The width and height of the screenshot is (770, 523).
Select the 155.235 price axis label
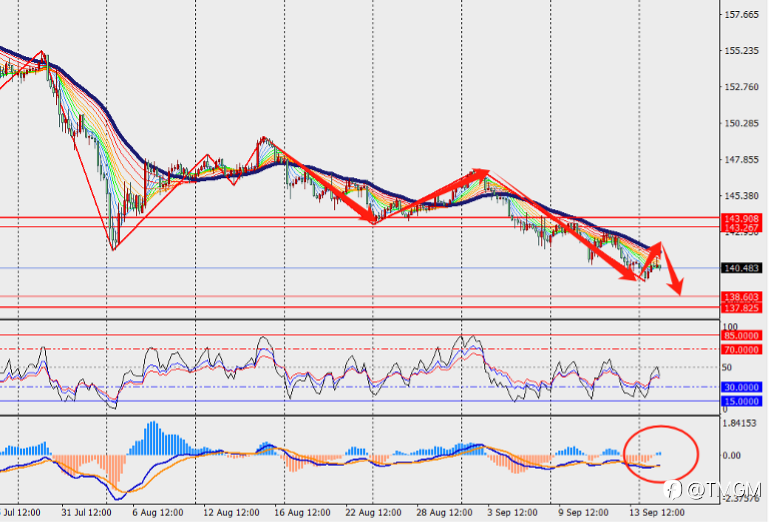click(742, 51)
